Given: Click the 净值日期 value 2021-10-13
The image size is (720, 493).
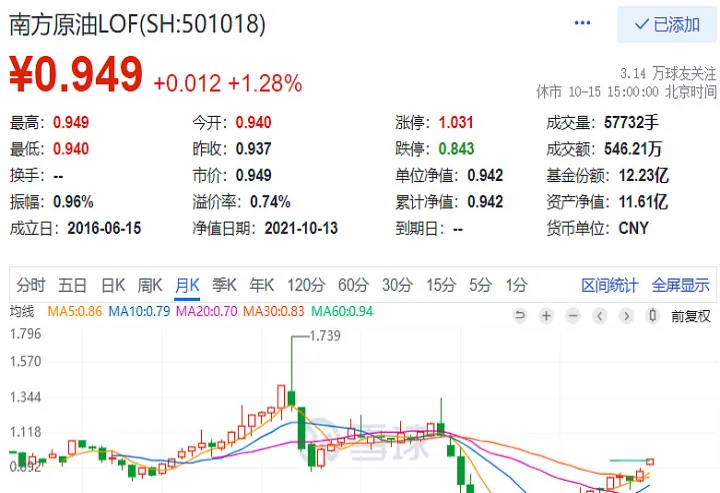Looking at the screenshot, I should [301, 228].
